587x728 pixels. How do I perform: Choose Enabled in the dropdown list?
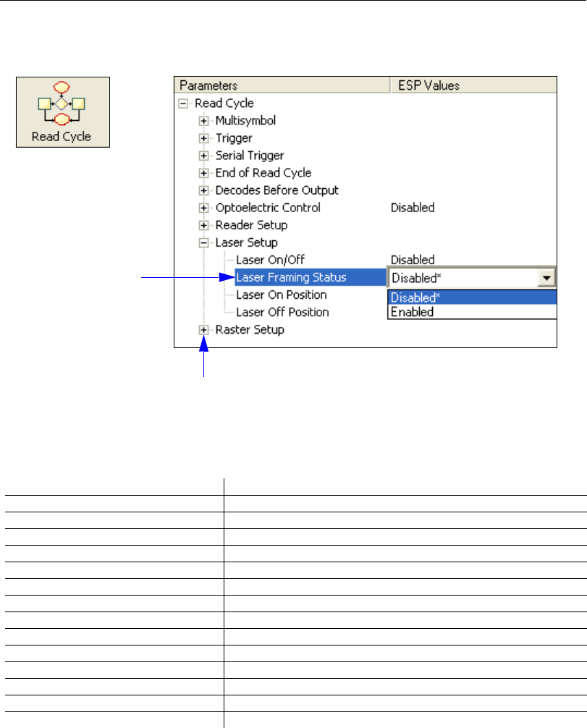tap(473, 312)
